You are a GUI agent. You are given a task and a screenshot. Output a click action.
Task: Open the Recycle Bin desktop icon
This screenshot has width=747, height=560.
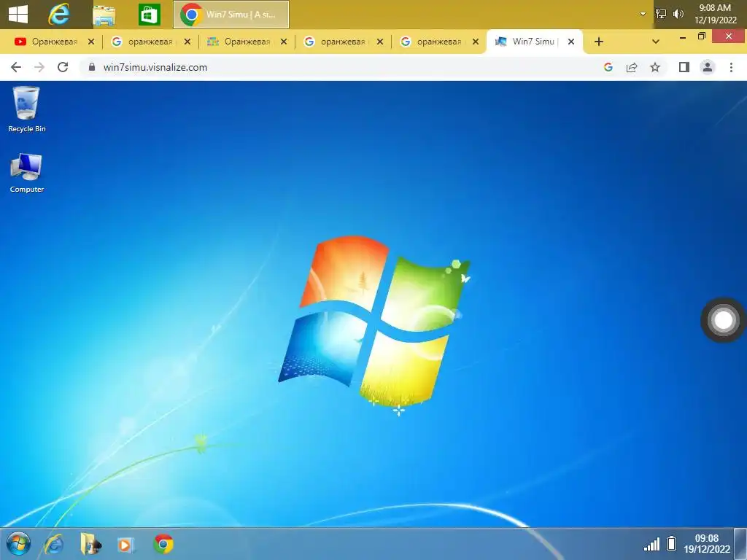click(27, 109)
